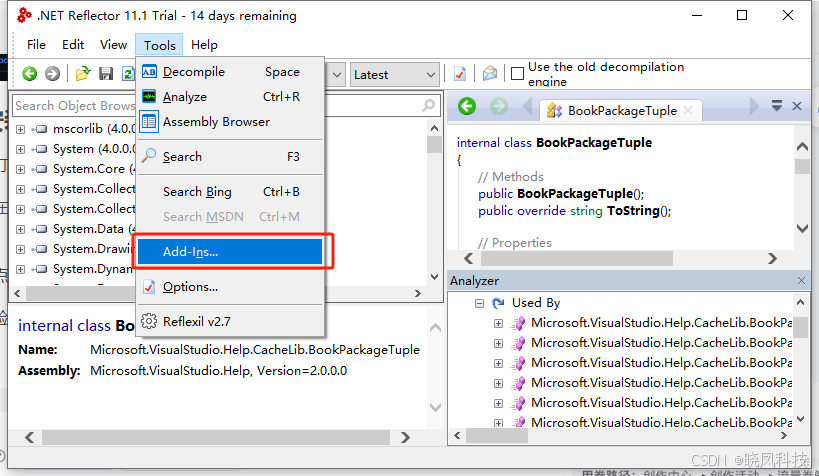
Task: Navigate back in decompiler pane
Action: click(467, 106)
